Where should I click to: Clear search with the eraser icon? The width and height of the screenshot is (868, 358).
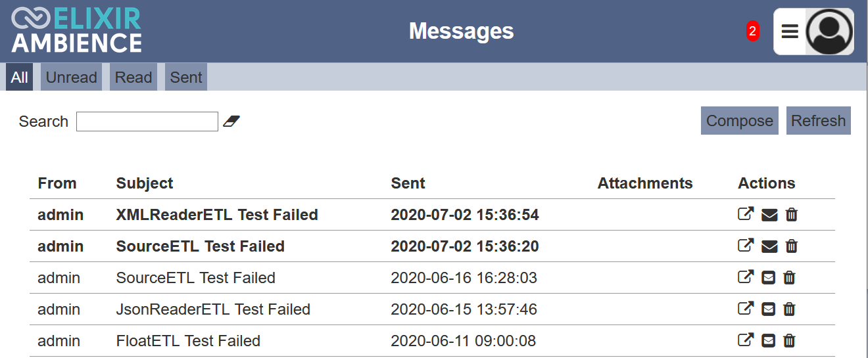coord(231,121)
